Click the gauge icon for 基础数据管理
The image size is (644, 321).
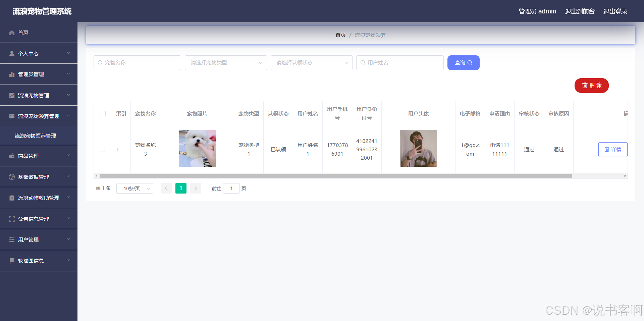click(x=12, y=177)
